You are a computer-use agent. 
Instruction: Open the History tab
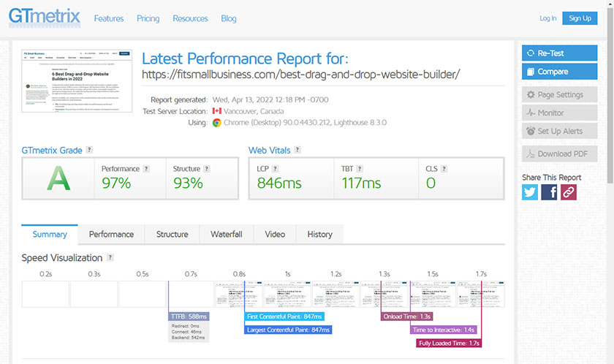(x=319, y=234)
